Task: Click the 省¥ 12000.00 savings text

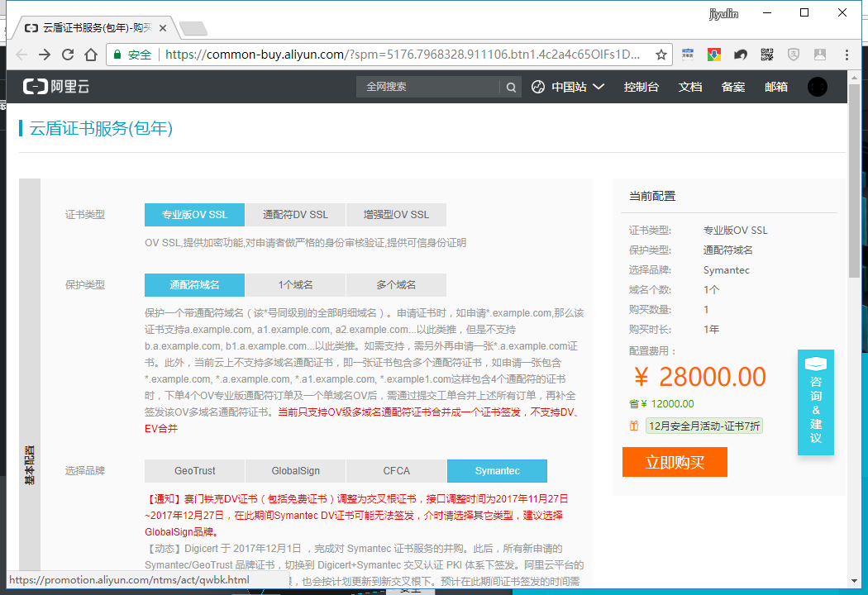Action: (x=661, y=404)
